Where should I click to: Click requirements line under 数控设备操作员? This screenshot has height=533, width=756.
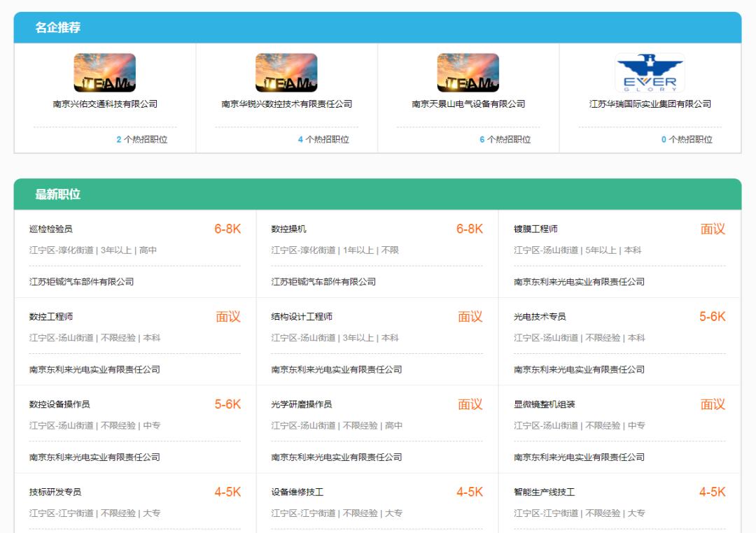click(95, 425)
